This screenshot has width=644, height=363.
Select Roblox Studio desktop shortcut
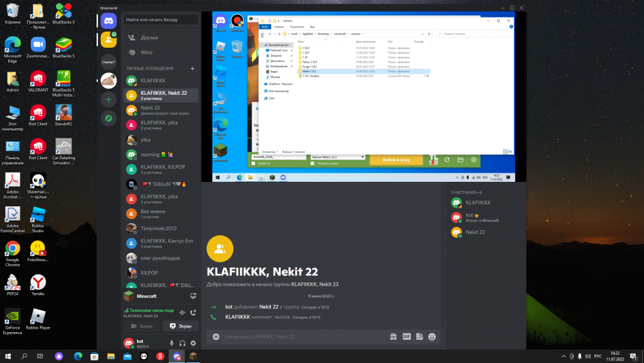click(38, 219)
